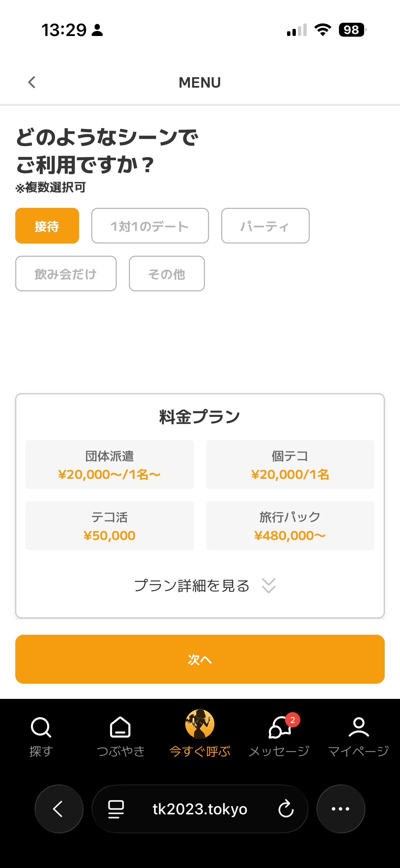Screen dimensions: 400x868
Task: Select the パーティ scene option
Action: pos(265,226)
